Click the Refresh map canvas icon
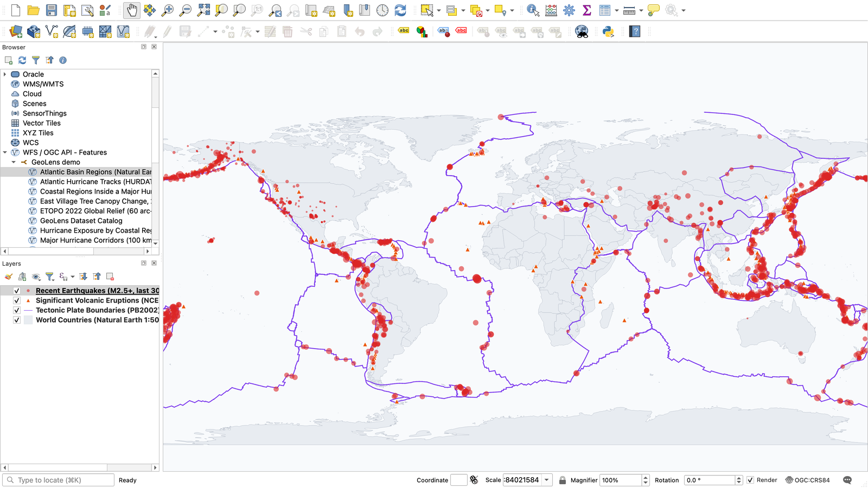The height and width of the screenshot is (488, 868). [400, 10]
